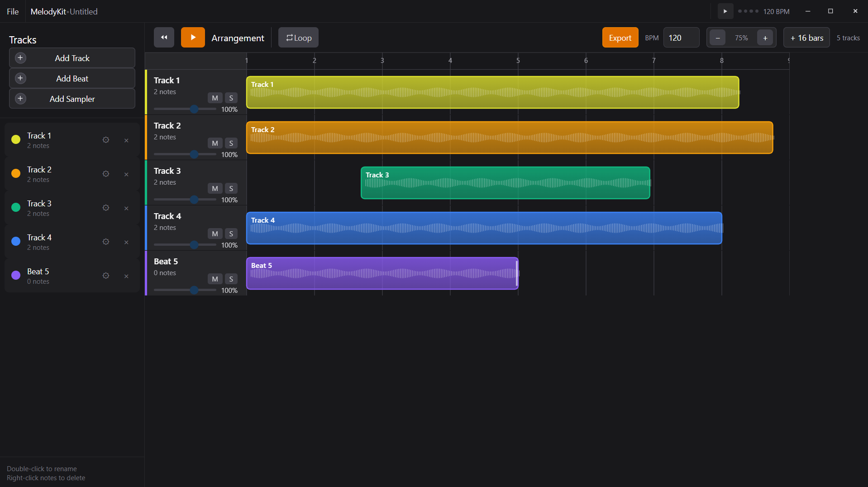Toggle Loop mode
The width and height of the screenshot is (868, 487).
298,38
